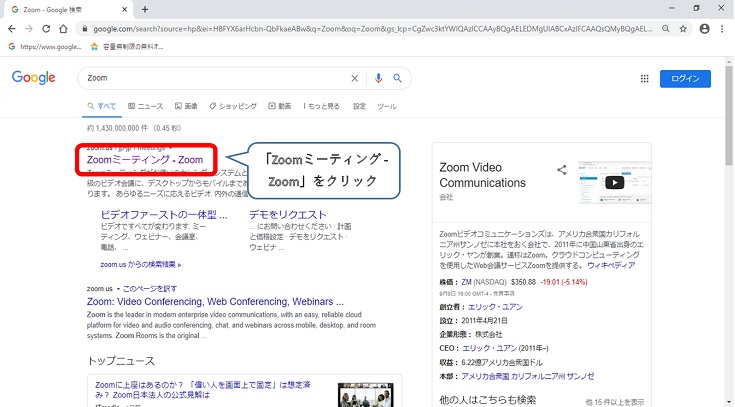
Task: Open the Zoomに上座はあるのか news article
Action: pos(202,390)
